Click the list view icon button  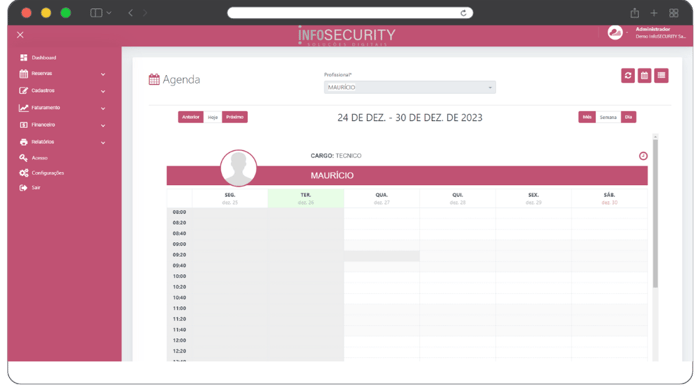[661, 75]
